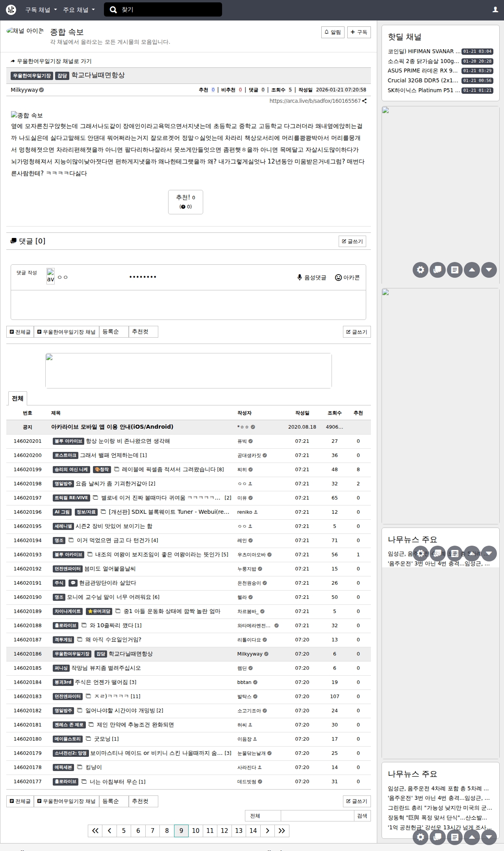Open the arca.live/b/sadfox post URL link
Viewport: 504px width, 851px height.
pyautogui.click(x=315, y=101)
